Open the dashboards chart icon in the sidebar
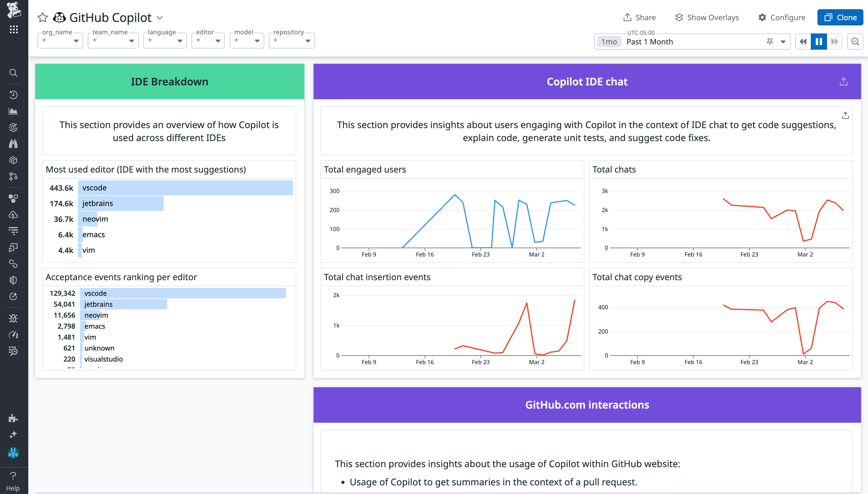Viewport: 868px width, 494px height. click(13, 111)
